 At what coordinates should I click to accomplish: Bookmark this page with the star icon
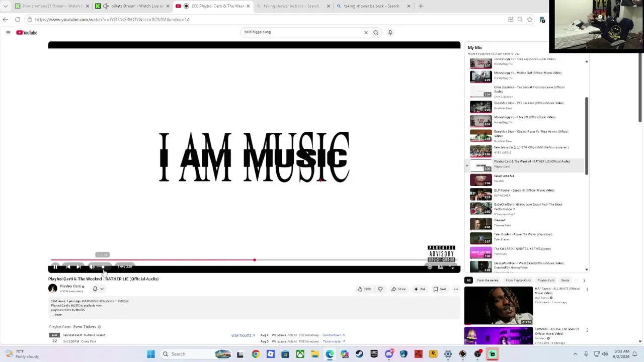pyautogui.click(x=530, y=20)
